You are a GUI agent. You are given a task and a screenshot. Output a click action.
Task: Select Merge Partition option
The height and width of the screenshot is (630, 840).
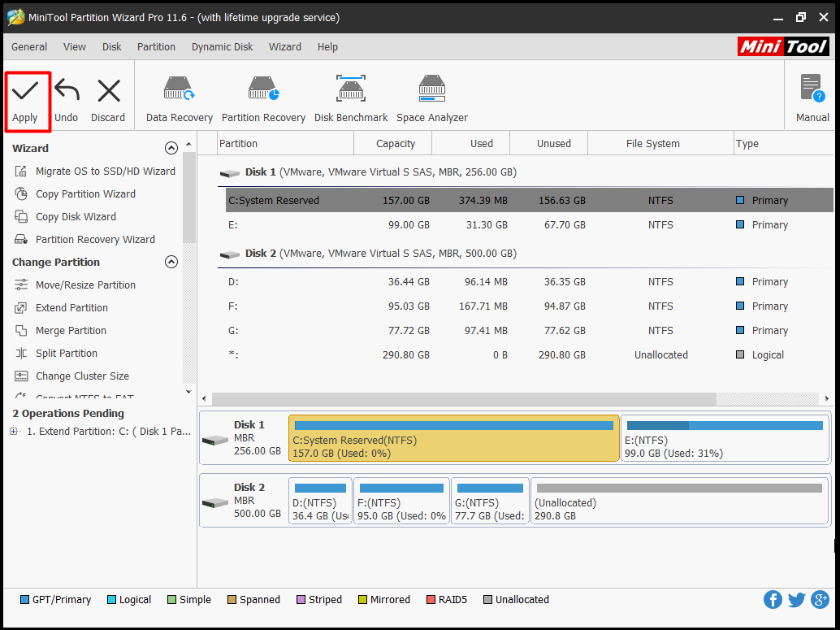point(71,331)
